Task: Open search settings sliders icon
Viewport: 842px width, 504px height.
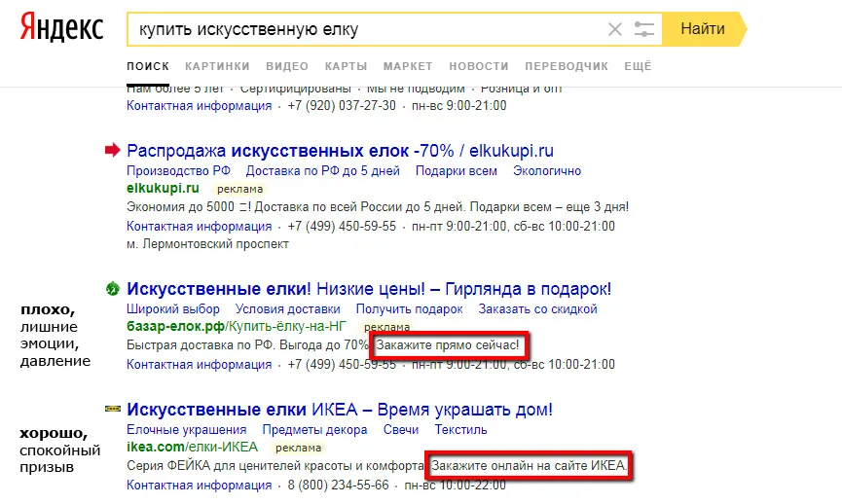Action: (643, 29)
